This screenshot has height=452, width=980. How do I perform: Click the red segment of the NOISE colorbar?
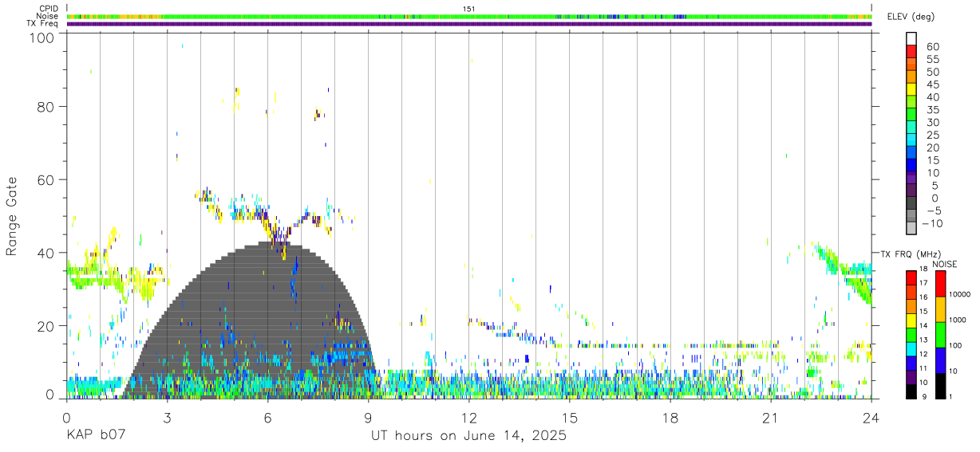[941, 284]
